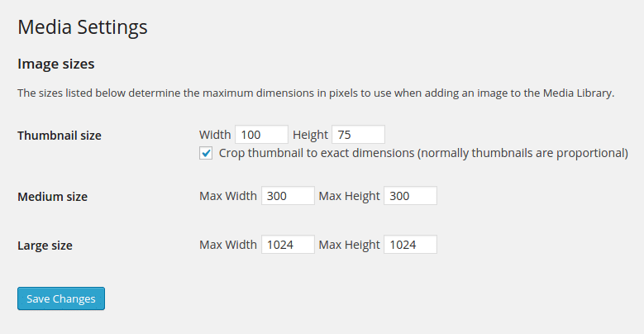The image size is (644, 334).
Task: Click the Max Width label for Large size
Action: pyautogui.click(x=228, y=245)
